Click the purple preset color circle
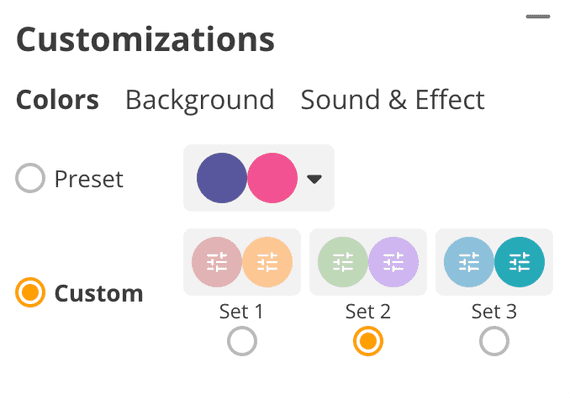 click(x=222, y=178)
